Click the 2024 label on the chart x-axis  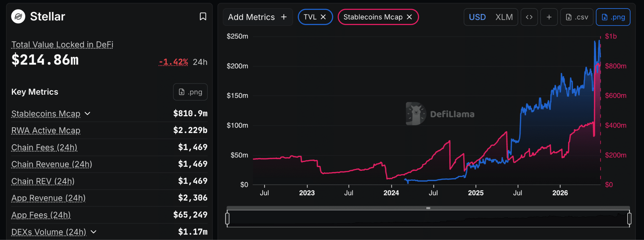click(x=391, y=193)
